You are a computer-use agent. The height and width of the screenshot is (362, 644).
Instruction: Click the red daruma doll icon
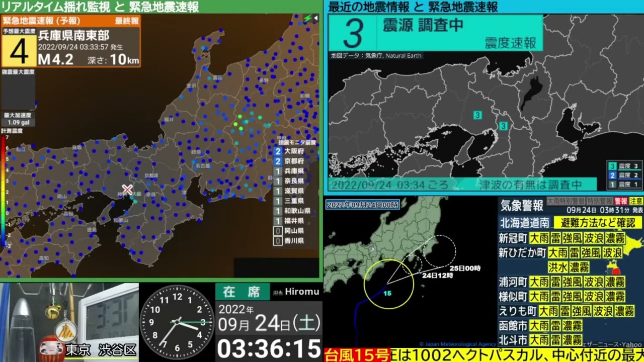52,348
